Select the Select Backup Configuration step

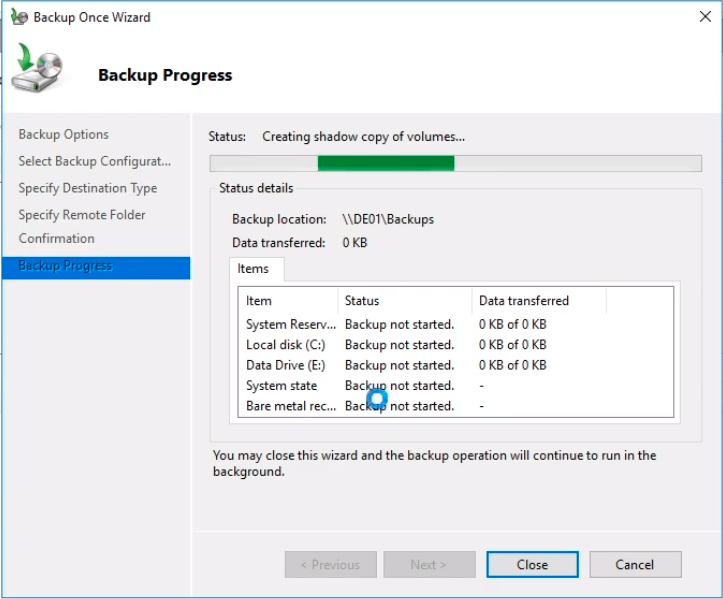click(95, 161)
